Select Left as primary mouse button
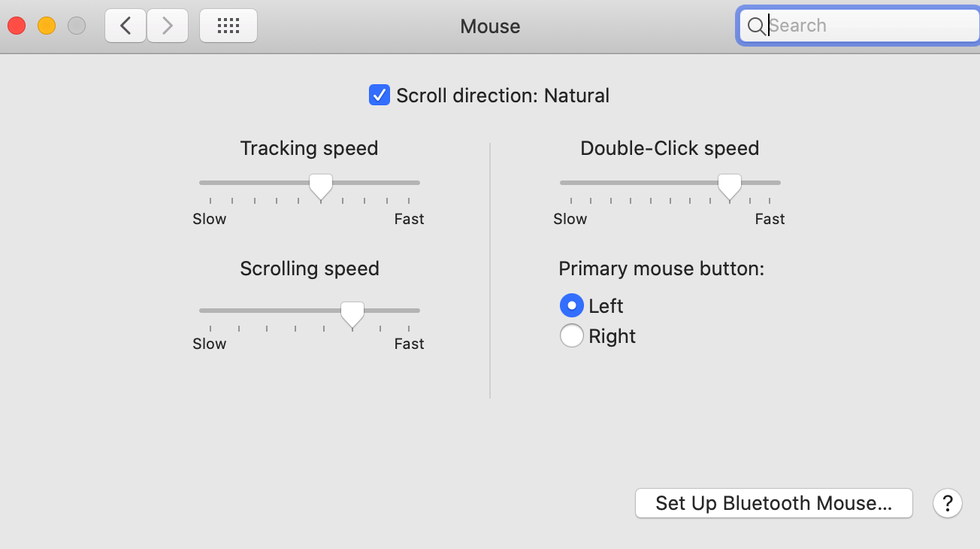980x549 pixels. (572, 306)
